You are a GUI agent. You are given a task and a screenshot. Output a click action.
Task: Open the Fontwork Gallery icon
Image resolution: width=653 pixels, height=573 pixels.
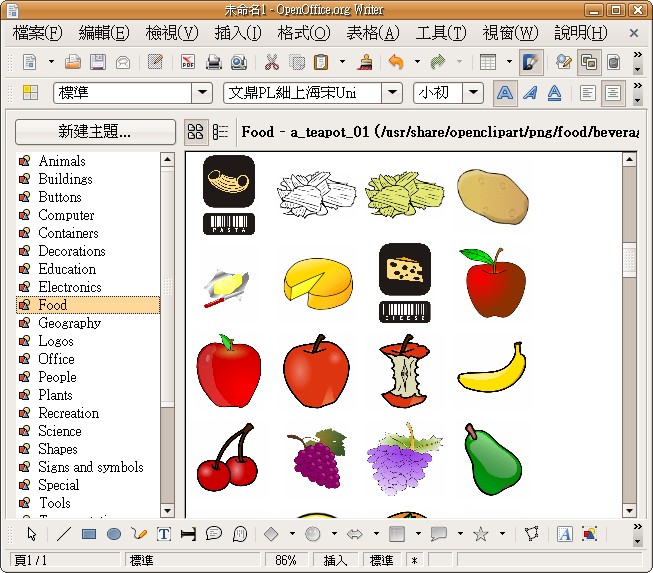coord(565,534)
